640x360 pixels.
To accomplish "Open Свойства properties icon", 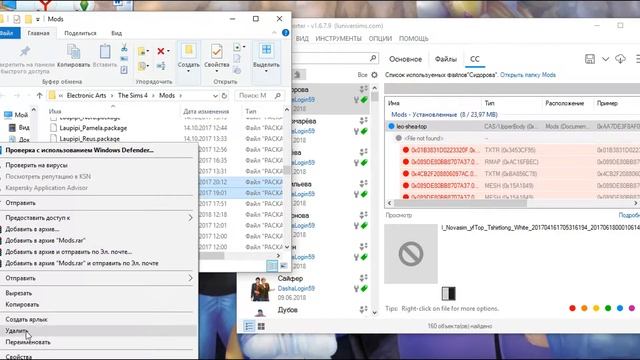I will click(x=216, y=52).
